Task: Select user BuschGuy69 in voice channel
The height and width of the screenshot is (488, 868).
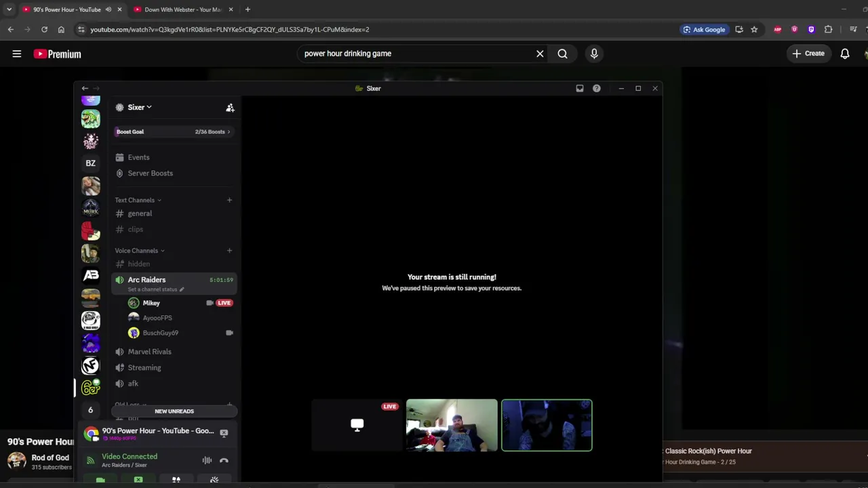Action: pos(180,333)
